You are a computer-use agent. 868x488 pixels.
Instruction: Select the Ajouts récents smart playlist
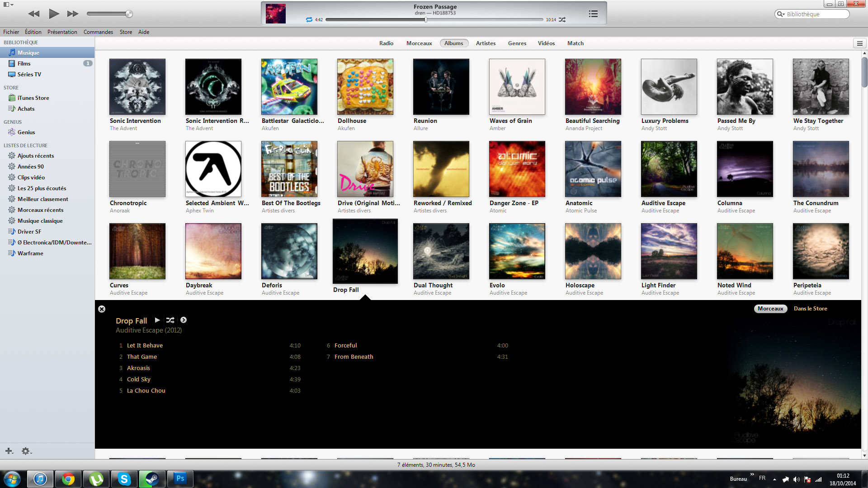(47, 156)
